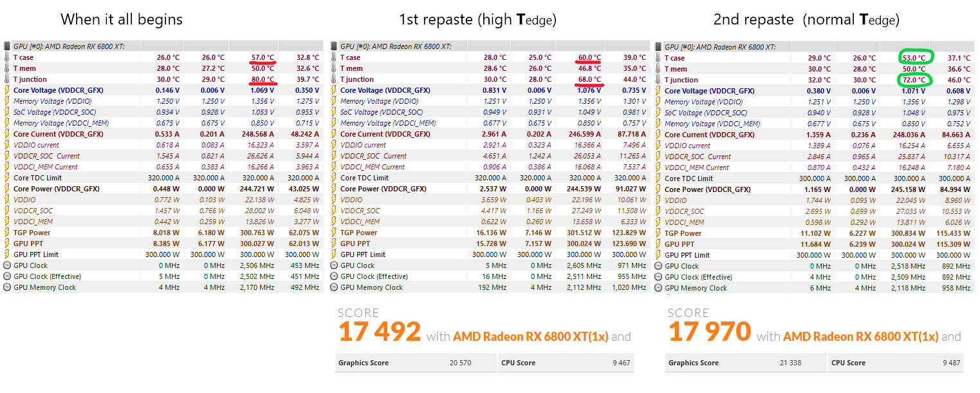980x393 pixels.
Task: Click TGP Power lightning icon in 1st repaste panel
Action: tap(334, 233)
